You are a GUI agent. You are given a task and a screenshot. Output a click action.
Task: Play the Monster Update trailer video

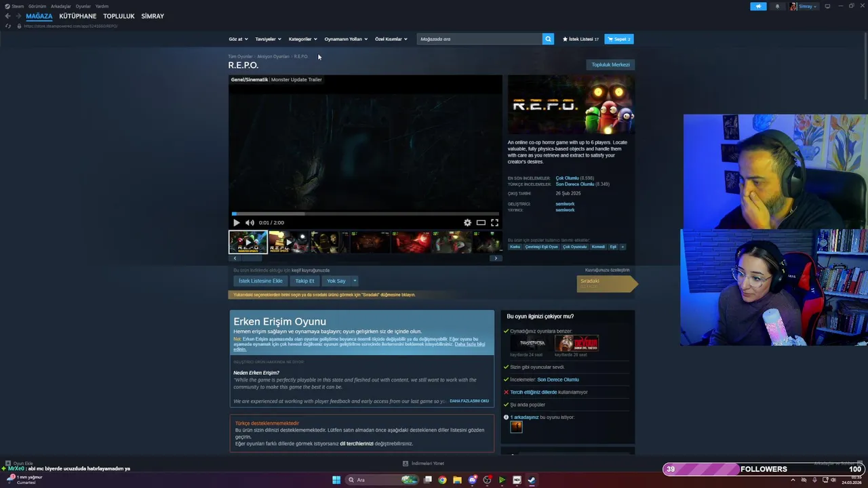pos(236,222)
